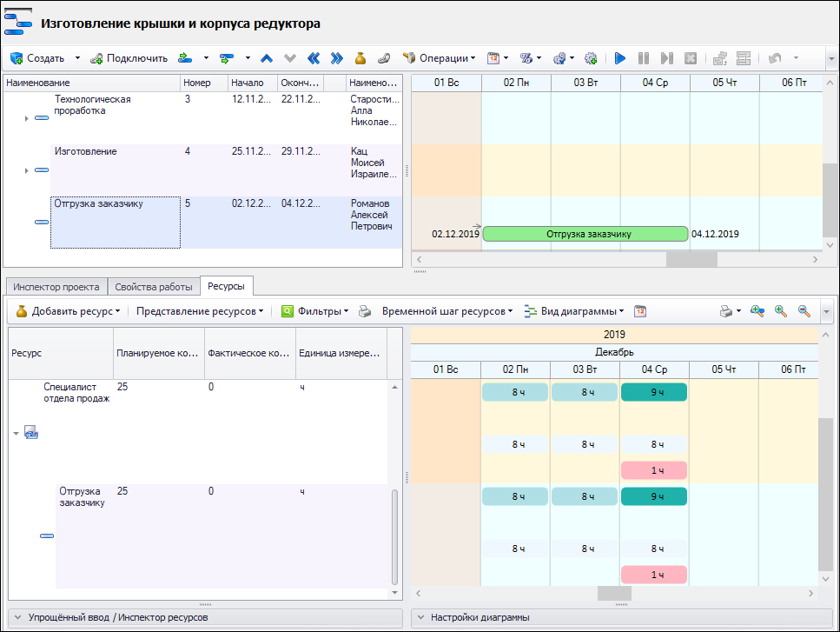
Task: Open the percent dropdown in top toolbar
Action: tap(539, 58)
